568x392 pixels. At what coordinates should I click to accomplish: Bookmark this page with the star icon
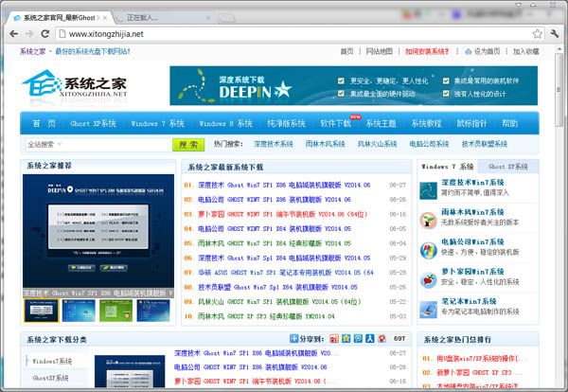click(537, 34)
